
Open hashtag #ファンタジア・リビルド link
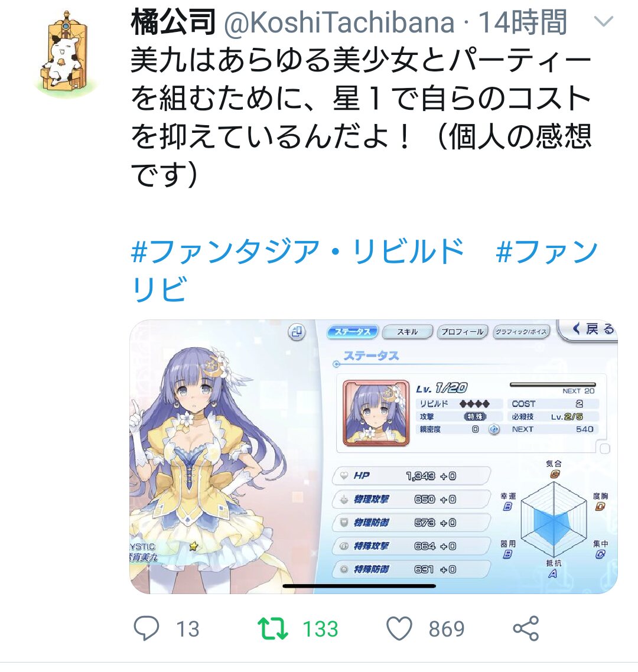point(298,251)
